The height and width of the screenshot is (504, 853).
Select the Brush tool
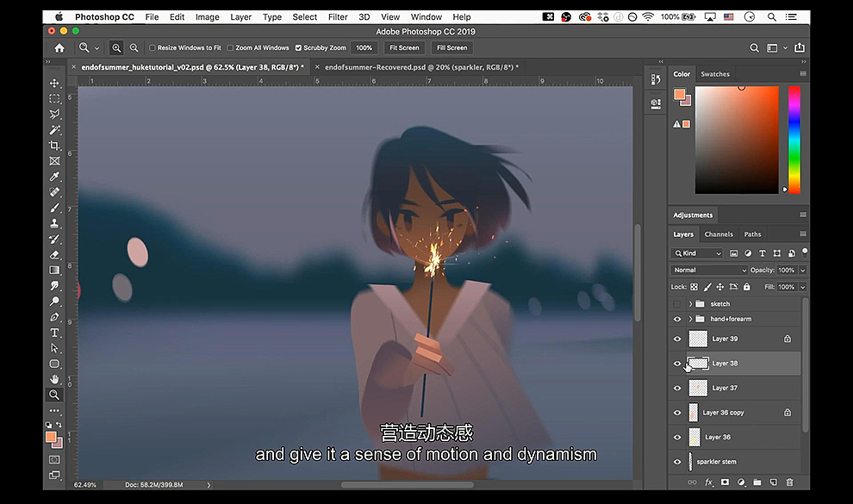click(x=54, y=208)
